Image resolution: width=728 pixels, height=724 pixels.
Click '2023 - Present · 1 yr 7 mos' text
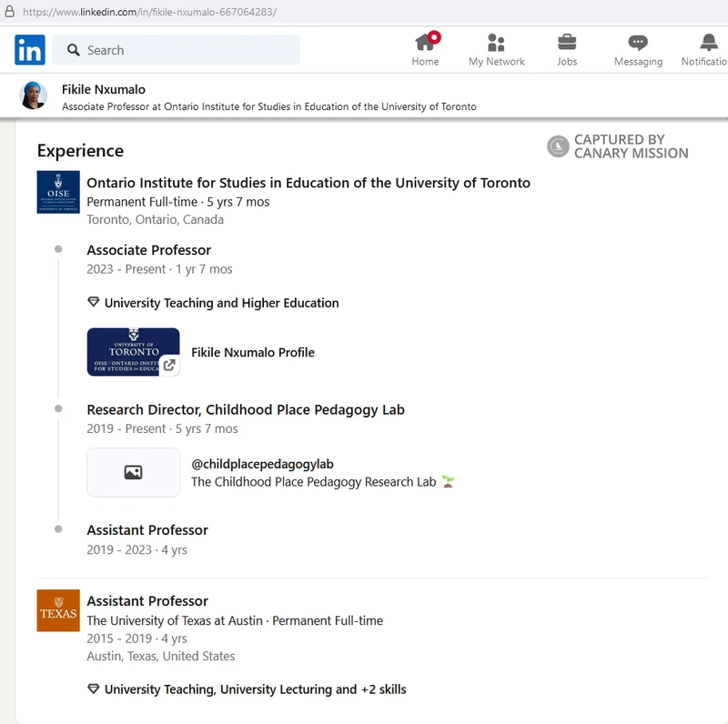click(x=159, y=269)
